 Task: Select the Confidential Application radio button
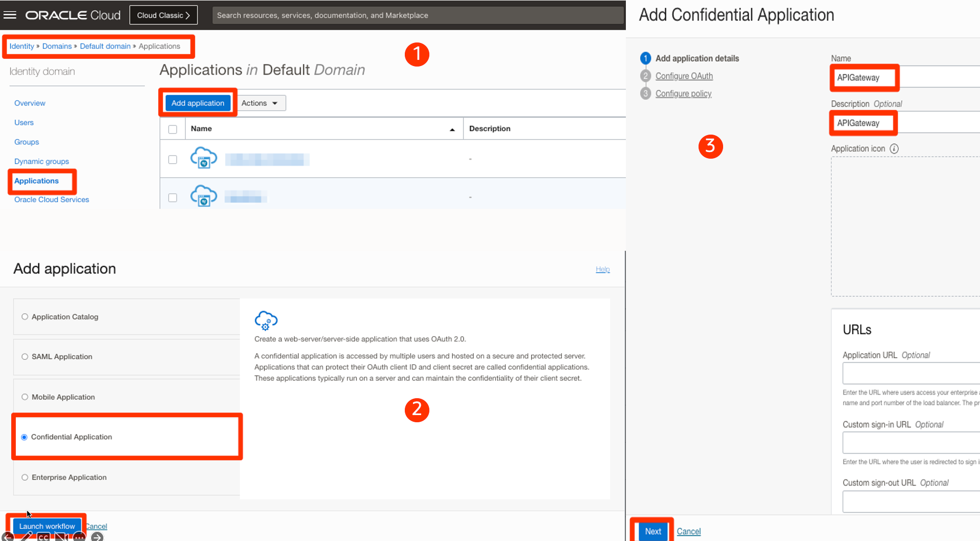[x=25, y=437]
